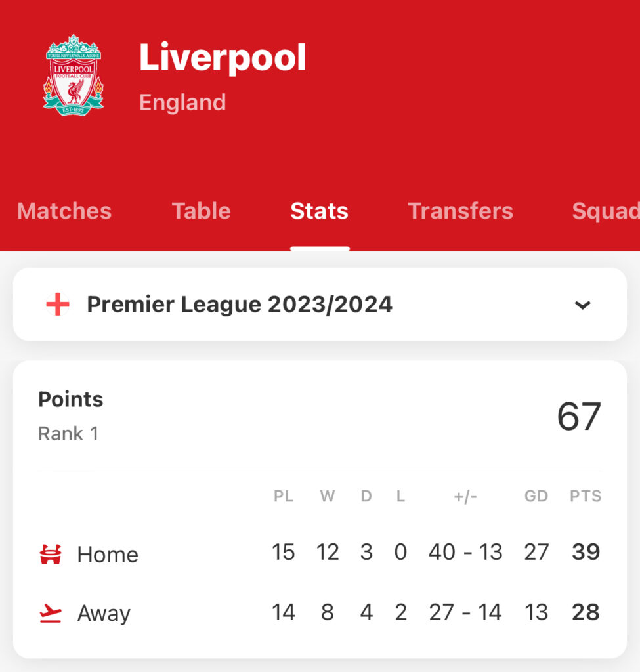Select the Home stadium icon

(51, 554)
